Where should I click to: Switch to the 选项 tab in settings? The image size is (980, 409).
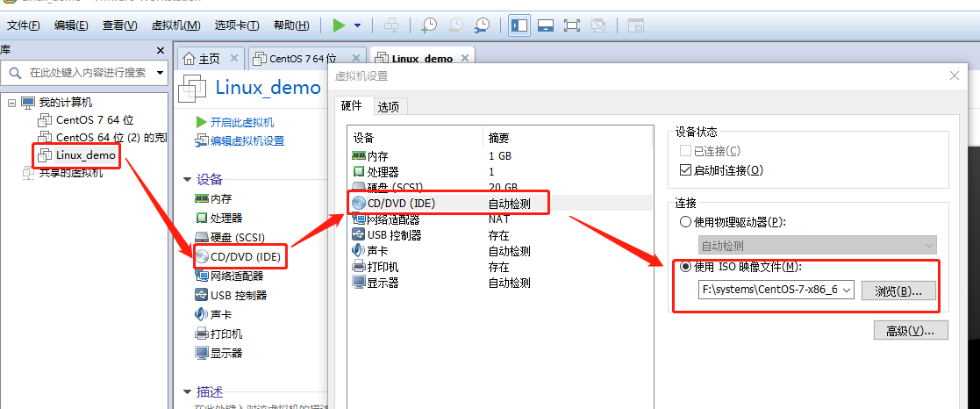[388, 107]
